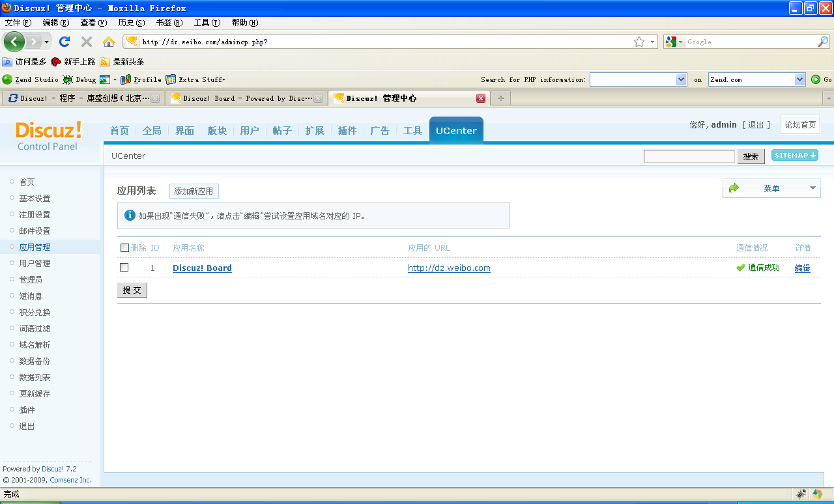Close the Discuz! - 程序 tab
Image resolution: width=834 pixels, height=504 pixels.
155,98
